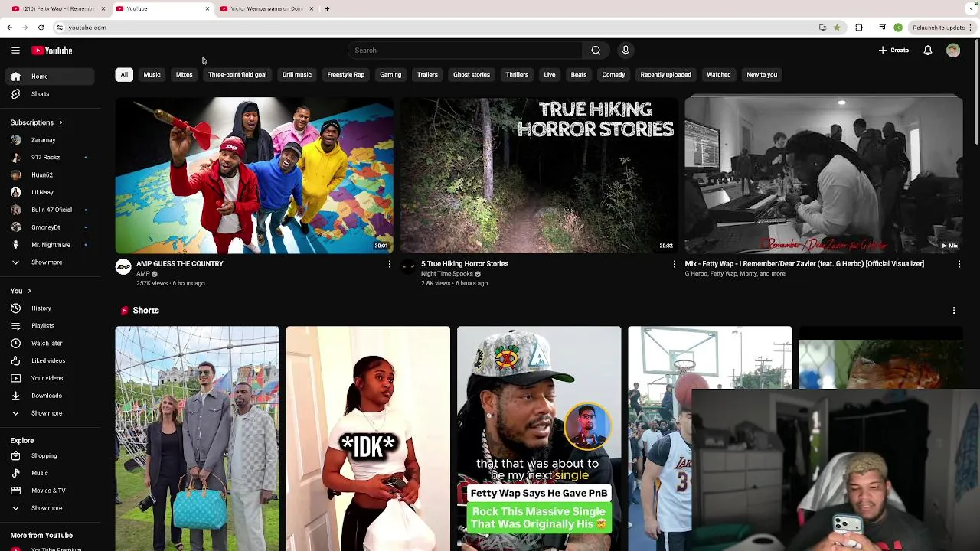980x551 pixels.
Task: Open the account avatar menu
Action: 953,51
